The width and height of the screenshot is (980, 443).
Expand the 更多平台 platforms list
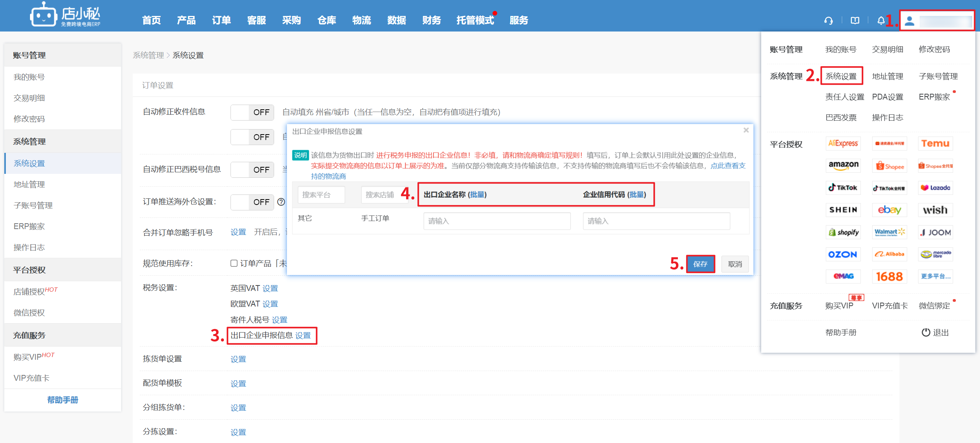pos(935,277)
